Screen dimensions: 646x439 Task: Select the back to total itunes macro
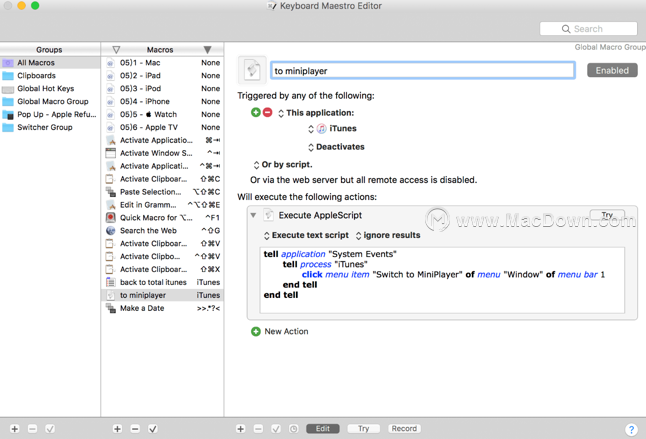tap(162, 283)
